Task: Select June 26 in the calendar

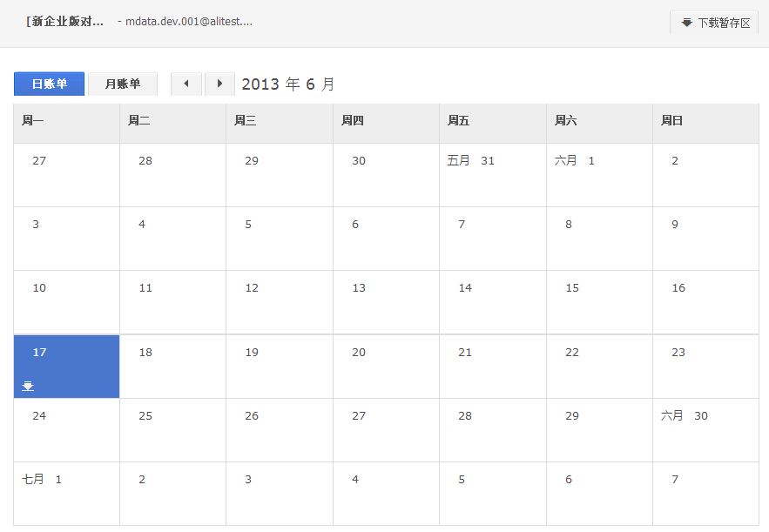Action: pos(280,430)
